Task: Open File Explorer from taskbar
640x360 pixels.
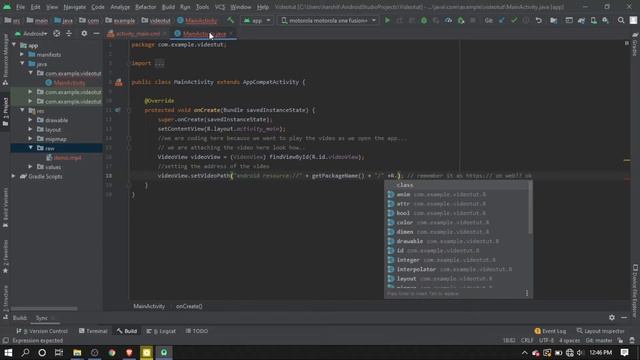Action: click(77, 353)
